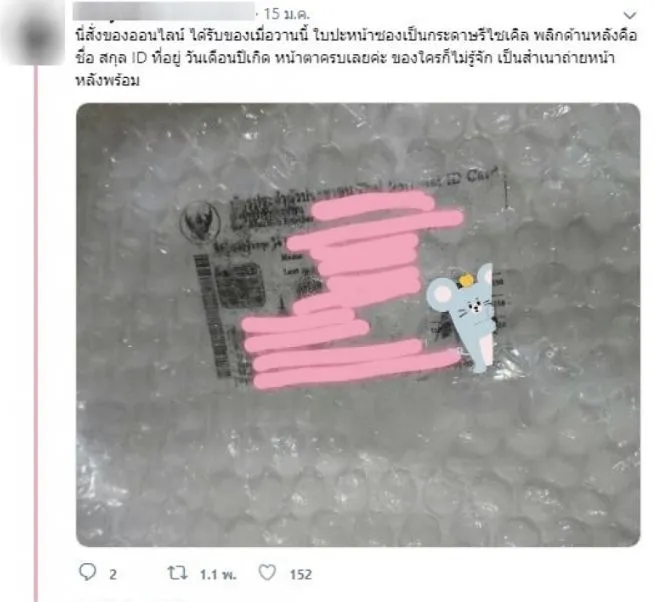The height and width of the screenshot is (602, 668).
Task: Open the tweet options chevron menu
Action: coord(630,15)
